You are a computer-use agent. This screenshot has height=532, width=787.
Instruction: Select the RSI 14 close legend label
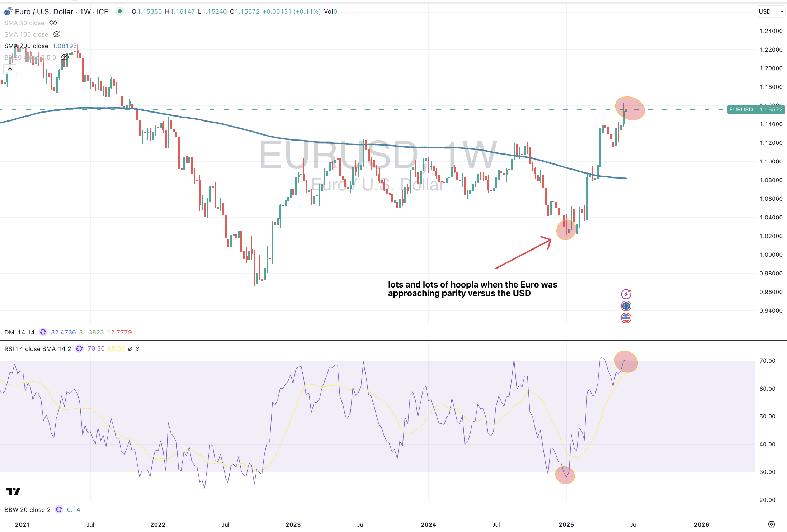pos(38,349)
